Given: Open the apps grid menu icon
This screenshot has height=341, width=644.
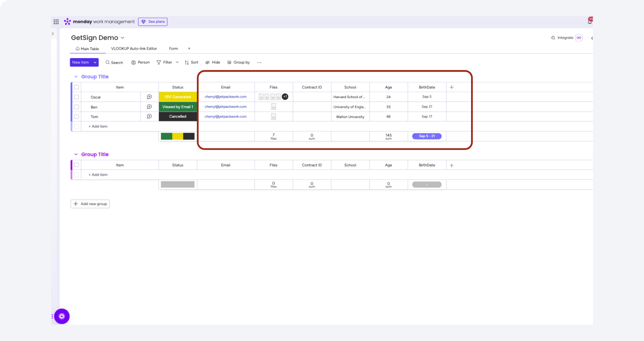Looking at the screenshot, I should pos(56,22).
